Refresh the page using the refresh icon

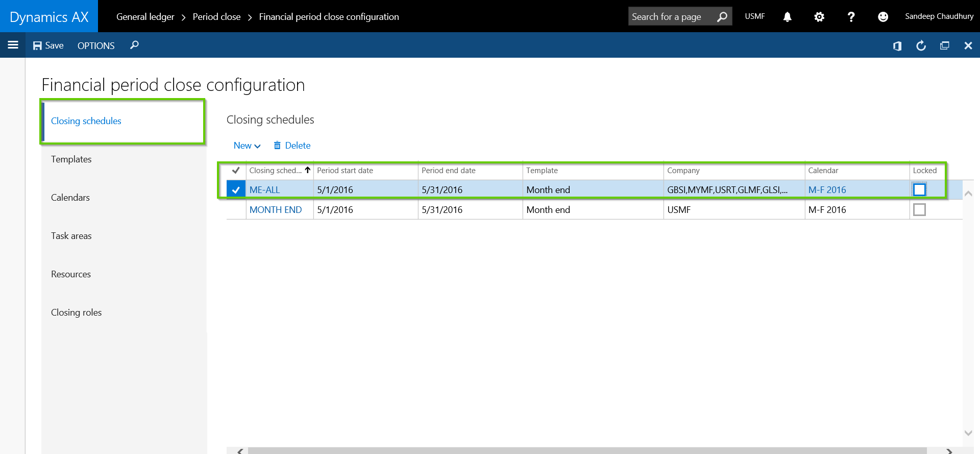click(x=921, y=46)
